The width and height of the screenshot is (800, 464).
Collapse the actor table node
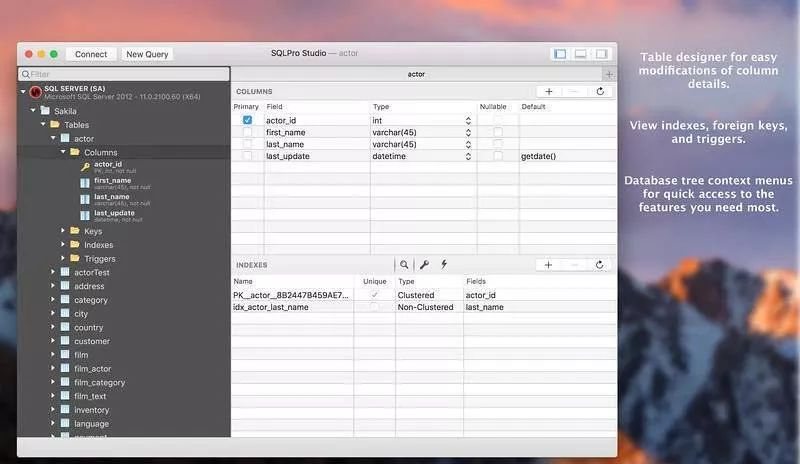click(x=53, y=138)
